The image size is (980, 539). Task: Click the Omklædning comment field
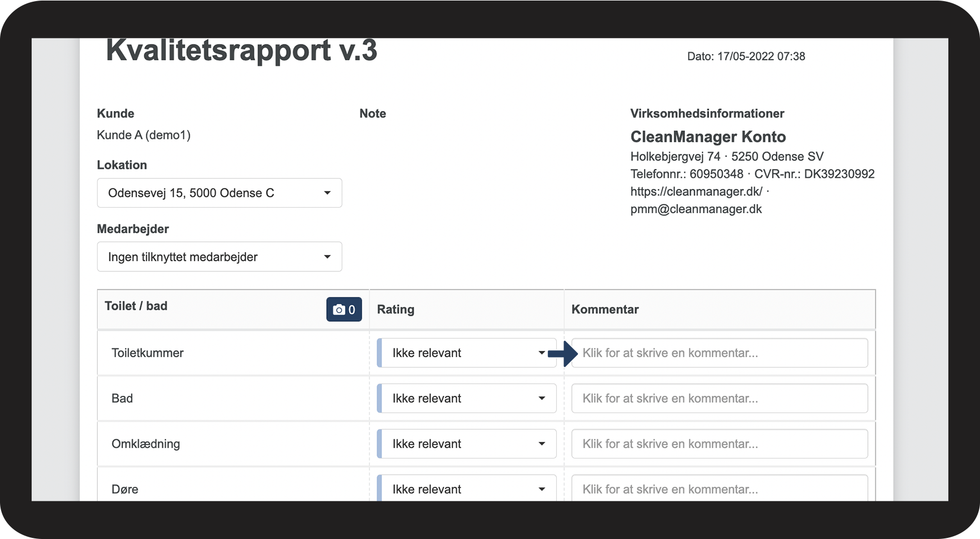[x=719, y=444]
